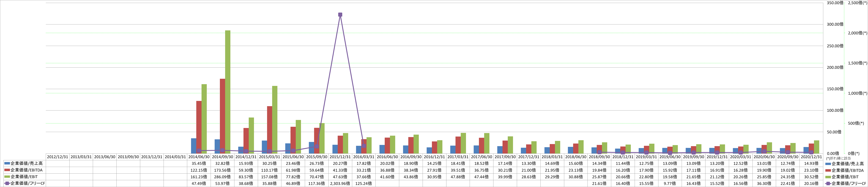Click the 286.09倍 cell

[x=222, y=177]
